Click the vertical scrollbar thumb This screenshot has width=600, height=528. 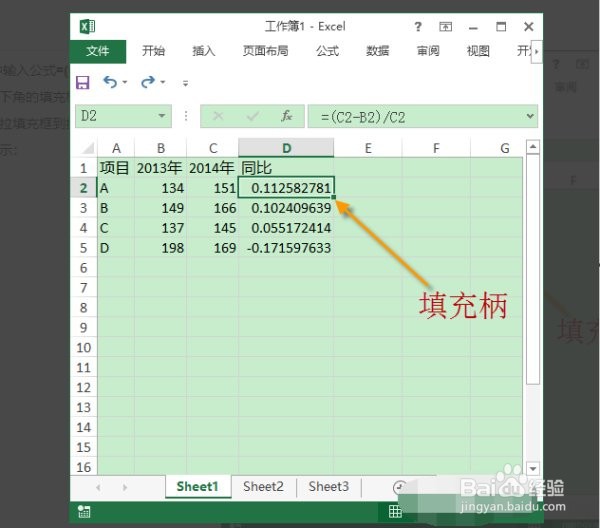pyautogui.click(x=533, y=269)
